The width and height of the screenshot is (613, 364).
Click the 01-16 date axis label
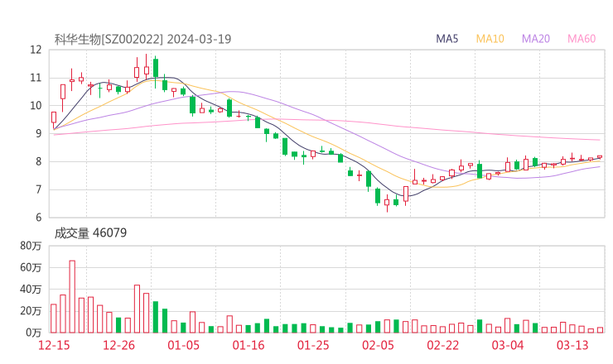point(249,345)
